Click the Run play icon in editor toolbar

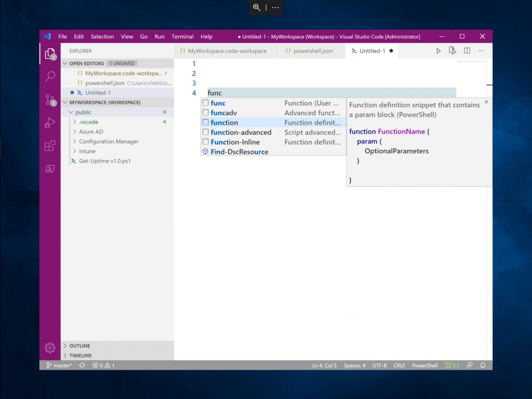tap(438, 51)
